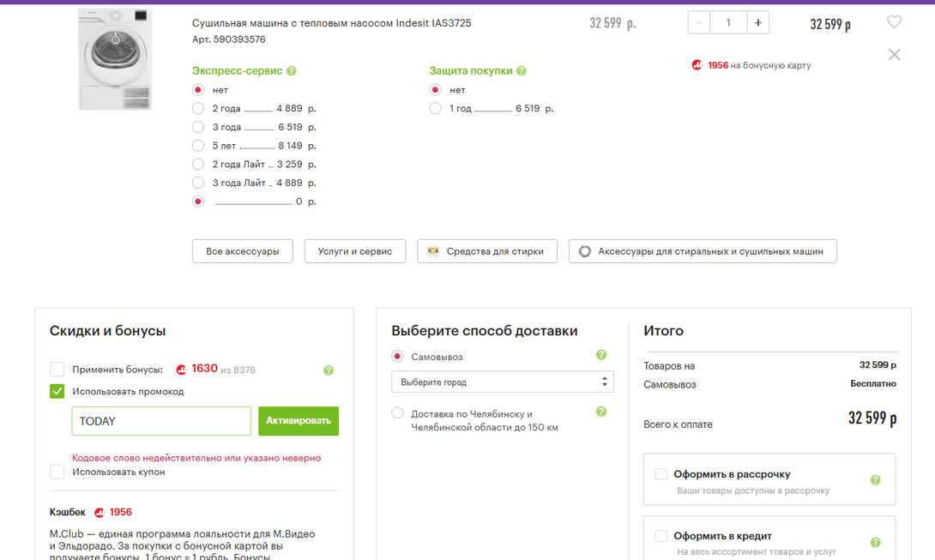Select 1 год Защита покупки option
Image resolution: width=935 pixels, height=560 pixels.
click(435, 109)
